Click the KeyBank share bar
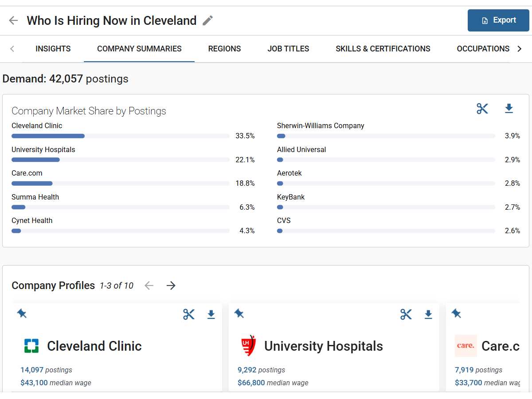 pos(386,207)
